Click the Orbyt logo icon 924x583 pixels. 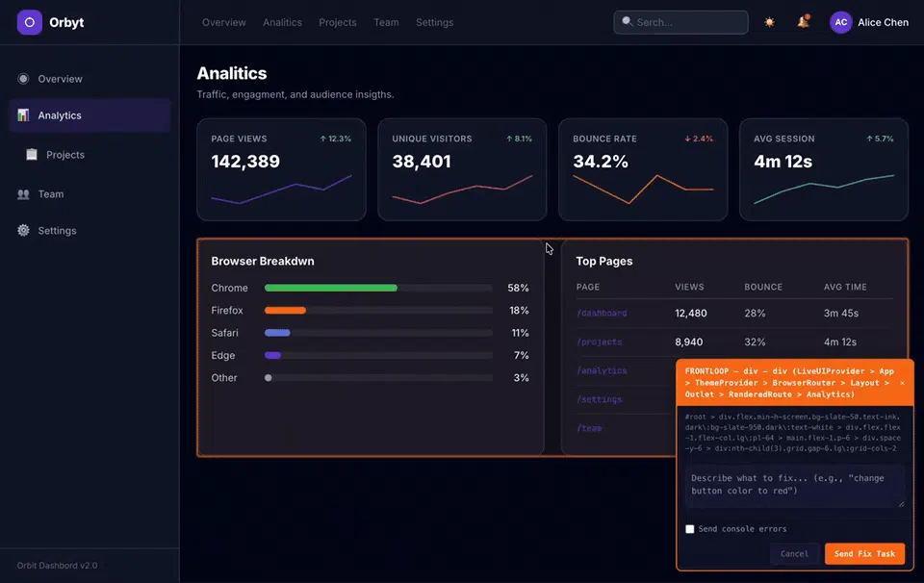pyautogui.click(x=30, y=22)
